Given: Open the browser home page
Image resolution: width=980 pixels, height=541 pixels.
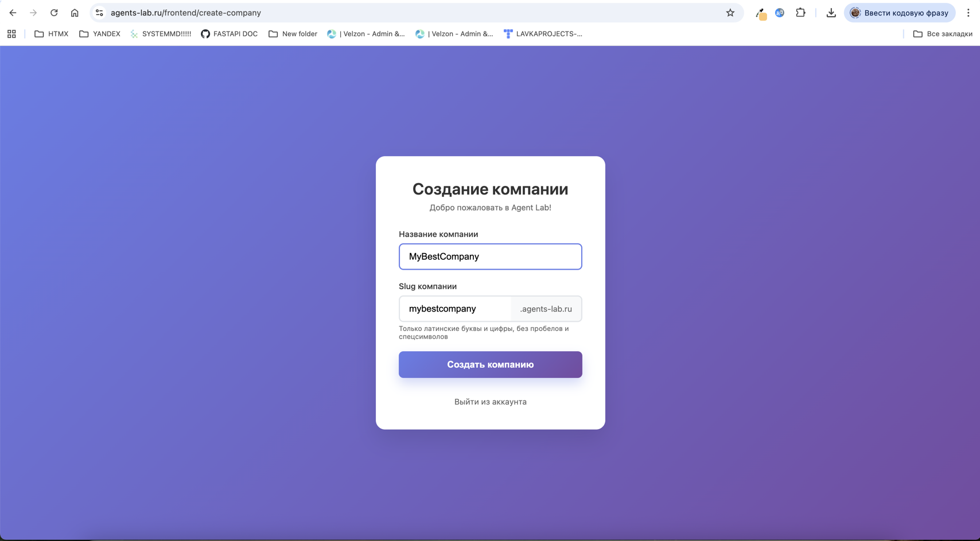Looking at the screenshot, I should coord(75,12).
